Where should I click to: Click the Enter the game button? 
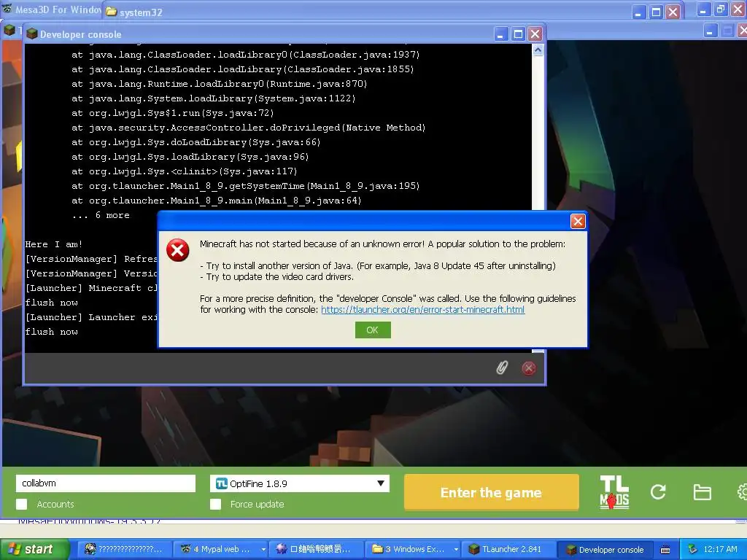tap(491, 492)
